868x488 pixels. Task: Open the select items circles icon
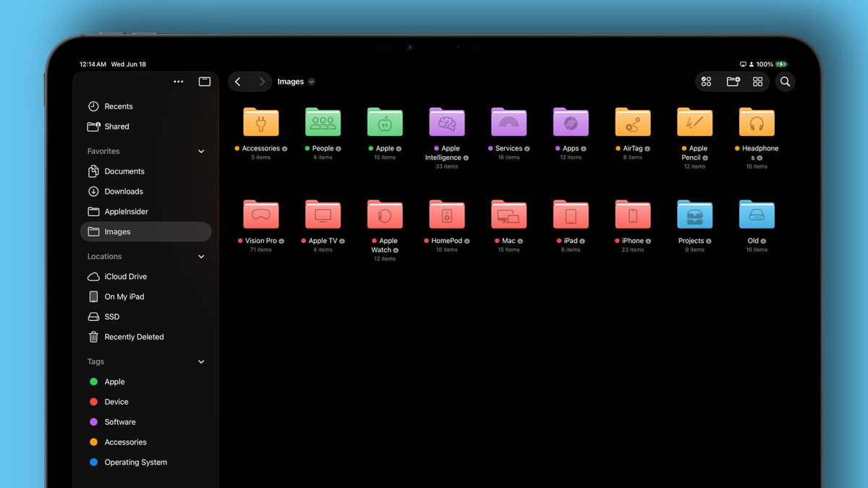tap(707, 82)
